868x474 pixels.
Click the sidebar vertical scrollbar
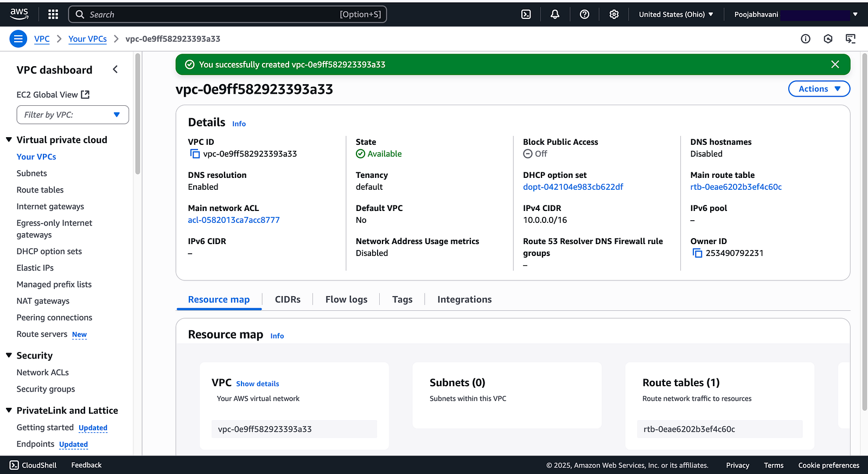coord(138,114)
